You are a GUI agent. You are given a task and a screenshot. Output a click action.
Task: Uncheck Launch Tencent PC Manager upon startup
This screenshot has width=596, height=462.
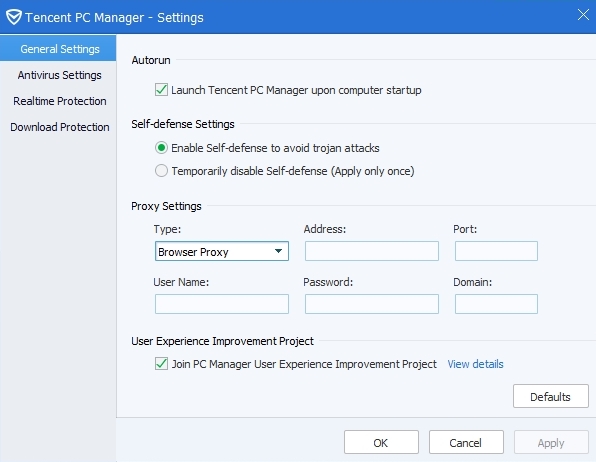[x=161, y=90]
